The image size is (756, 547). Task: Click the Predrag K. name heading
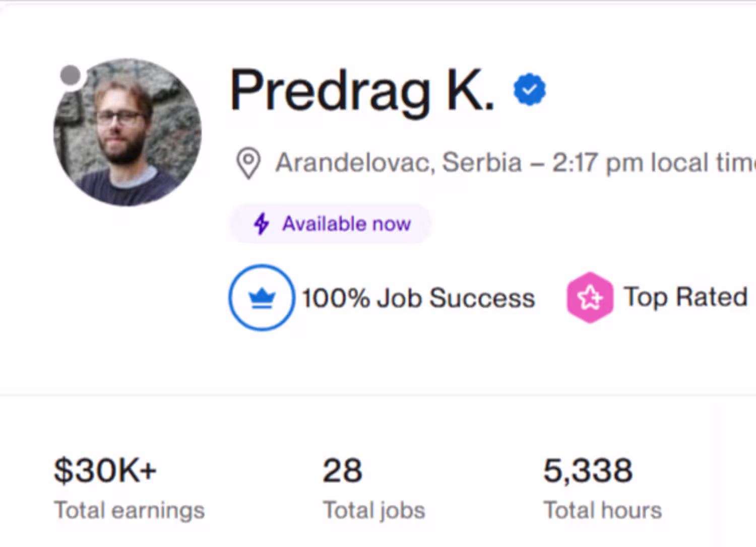point(362,91)
